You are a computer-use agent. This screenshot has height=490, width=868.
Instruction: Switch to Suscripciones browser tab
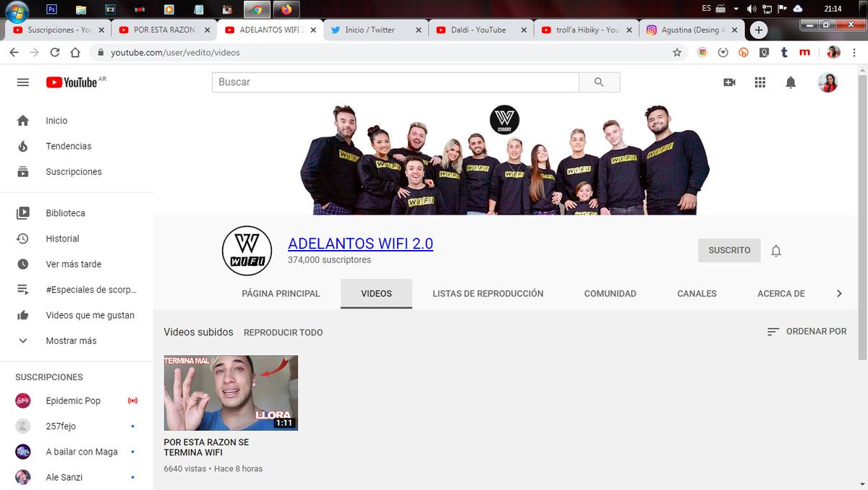58,30
